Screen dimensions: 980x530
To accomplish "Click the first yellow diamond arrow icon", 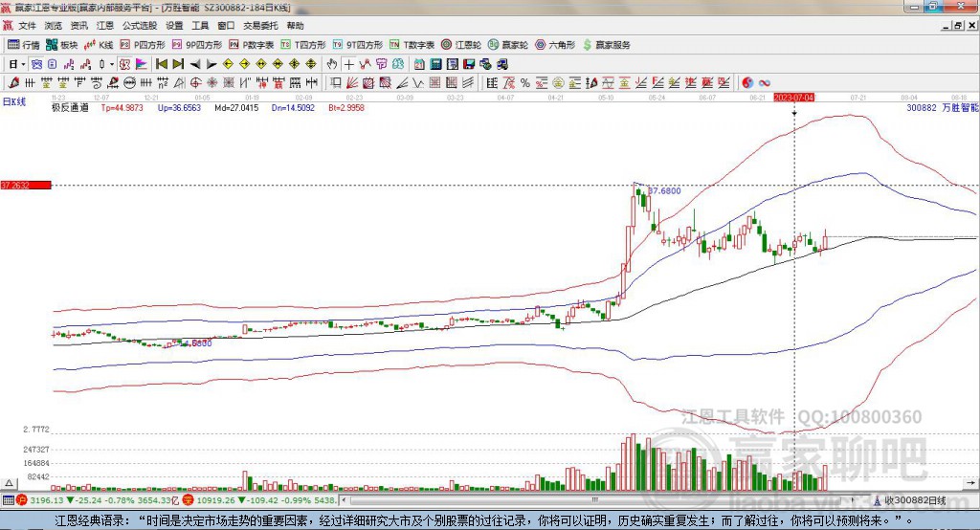I will [228, 64].
